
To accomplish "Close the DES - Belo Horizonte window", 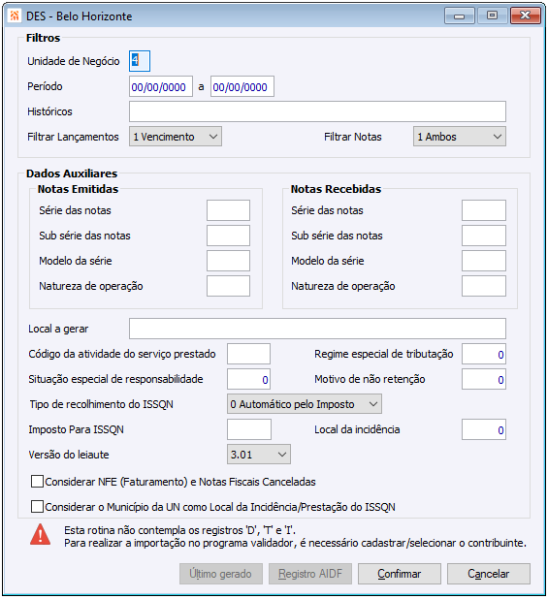I will click(x=525, y=16).
